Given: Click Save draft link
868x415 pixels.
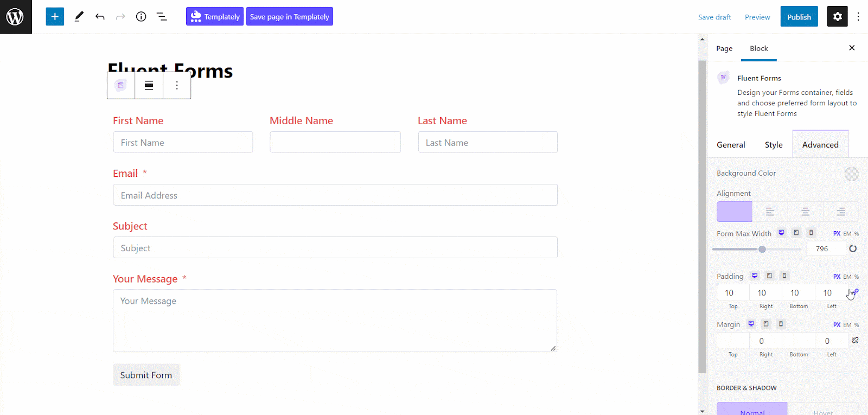Looking at the screenshot, I should click(714, 17).
